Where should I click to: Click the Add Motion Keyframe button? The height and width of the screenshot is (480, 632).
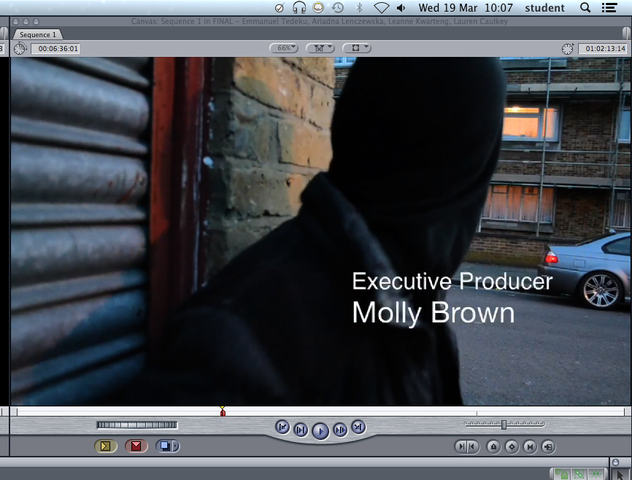512,447
